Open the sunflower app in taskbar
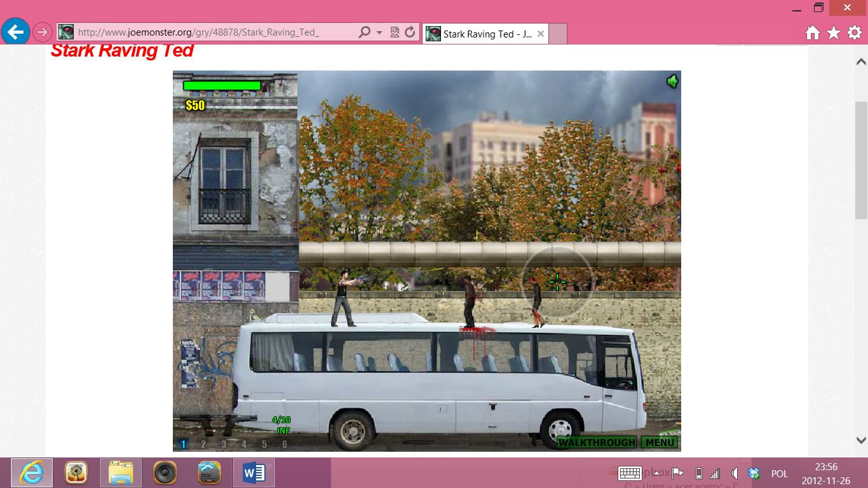 [x=76, y=473]
